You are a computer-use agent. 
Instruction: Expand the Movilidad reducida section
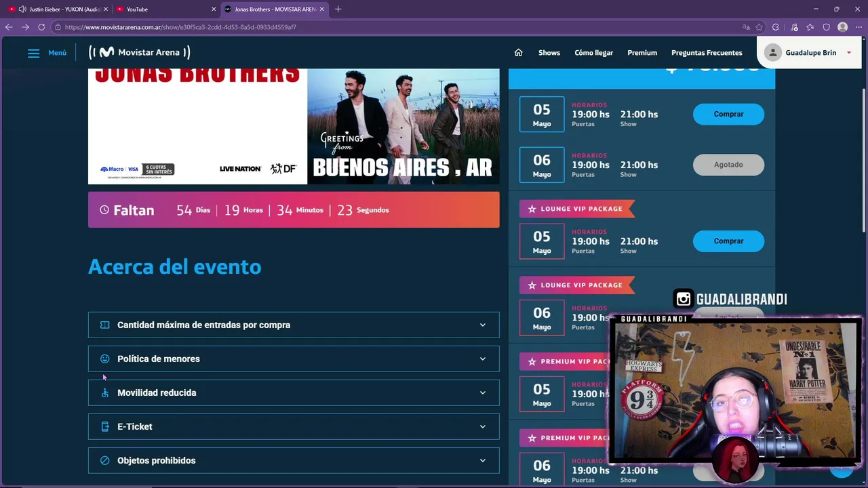coord(294,392)
